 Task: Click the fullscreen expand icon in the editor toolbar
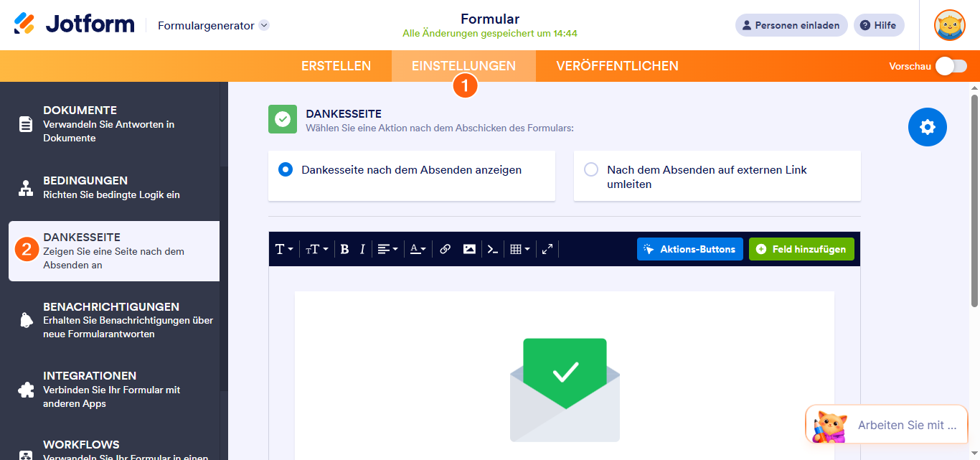tap(547, 249)
